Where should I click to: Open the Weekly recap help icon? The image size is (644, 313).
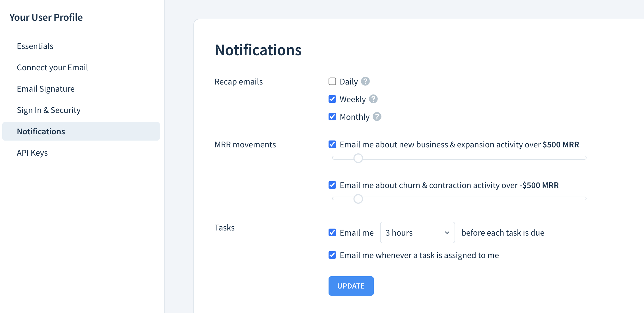point(373,99)
